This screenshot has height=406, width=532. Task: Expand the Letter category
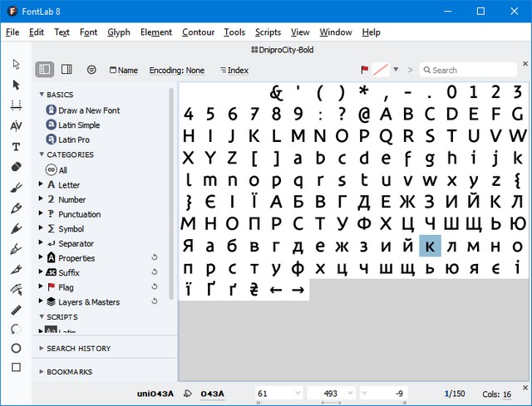(39, 185)
